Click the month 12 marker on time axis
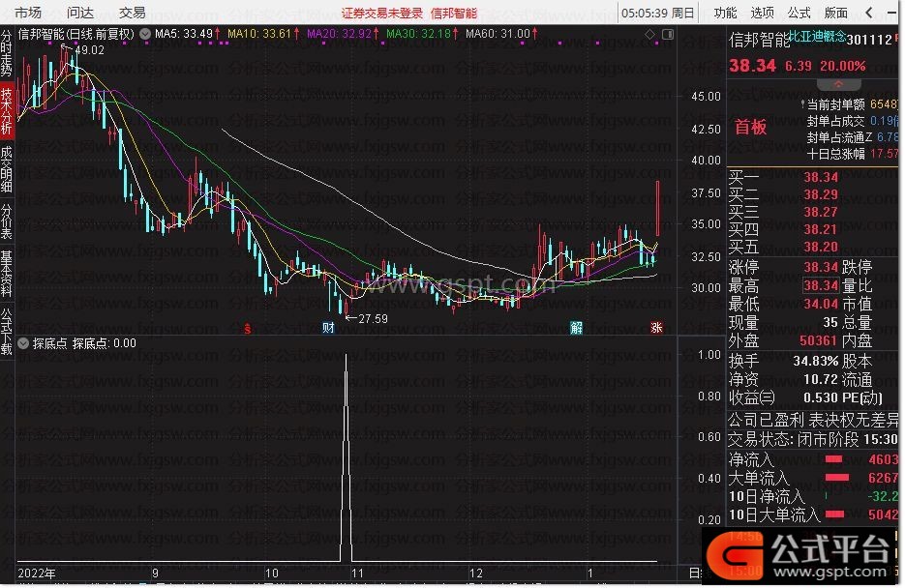905x588 pixels. point(475,573)
